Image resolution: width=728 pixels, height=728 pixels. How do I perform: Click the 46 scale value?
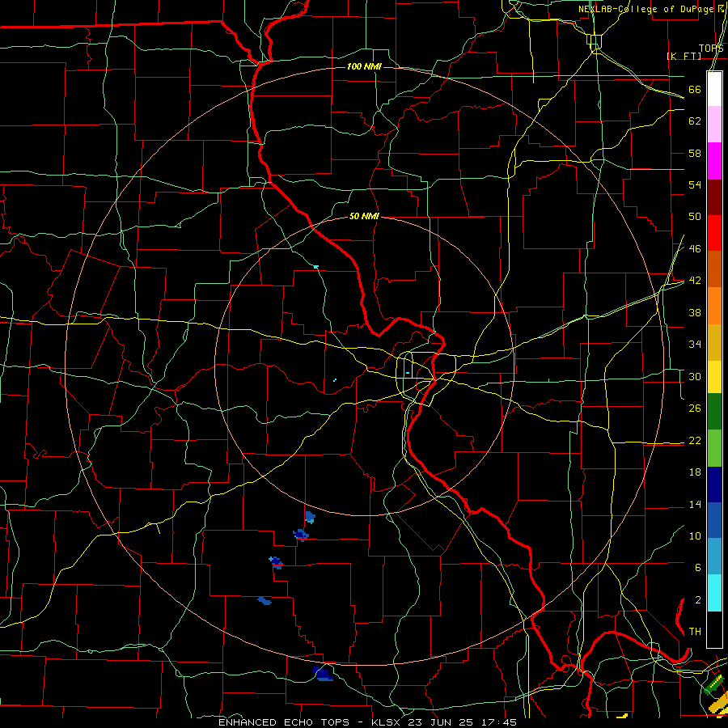point(695,249)
